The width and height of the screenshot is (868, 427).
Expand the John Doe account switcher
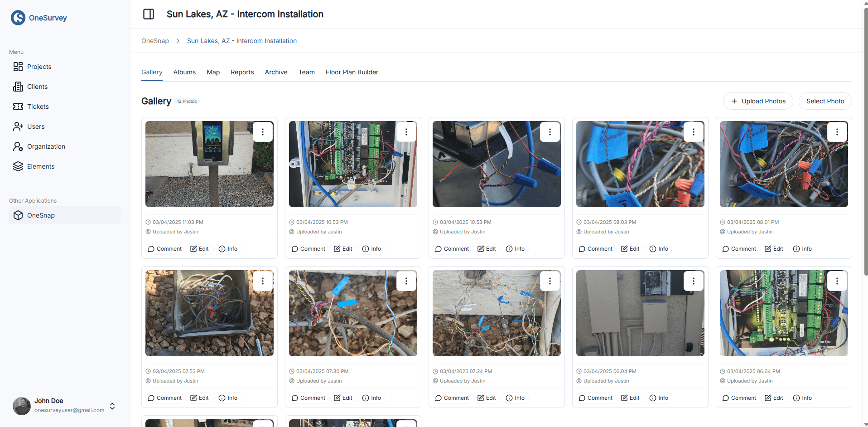pyautogui.click(x=112, y=406)
